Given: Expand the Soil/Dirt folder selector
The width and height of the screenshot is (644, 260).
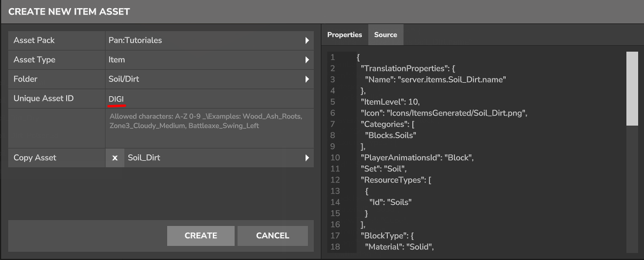Looking at the screenshot, I should click(205, 79).
